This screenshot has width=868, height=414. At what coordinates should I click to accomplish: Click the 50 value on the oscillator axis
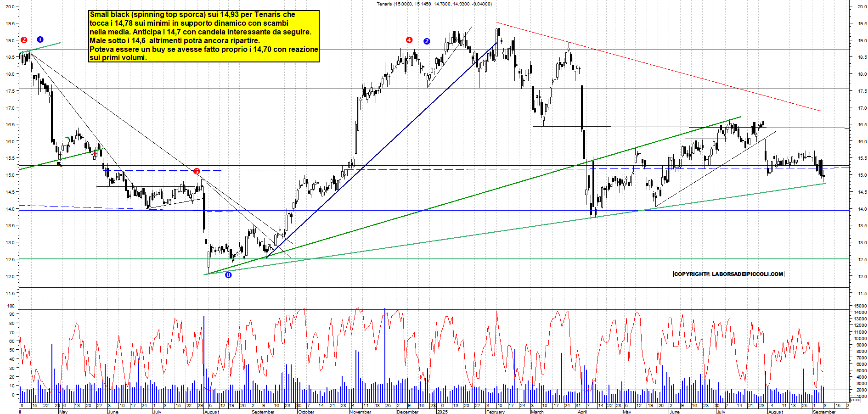[12, 350]
